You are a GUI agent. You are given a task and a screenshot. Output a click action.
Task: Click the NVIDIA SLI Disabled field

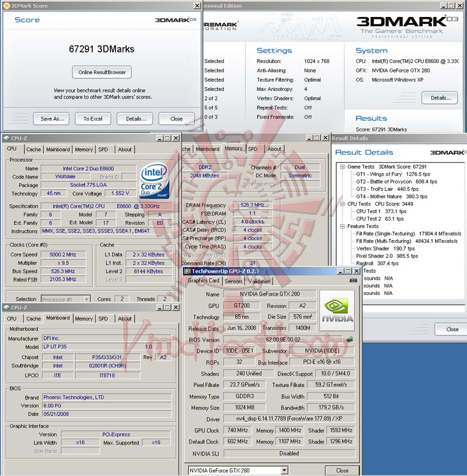pos(289,453)
